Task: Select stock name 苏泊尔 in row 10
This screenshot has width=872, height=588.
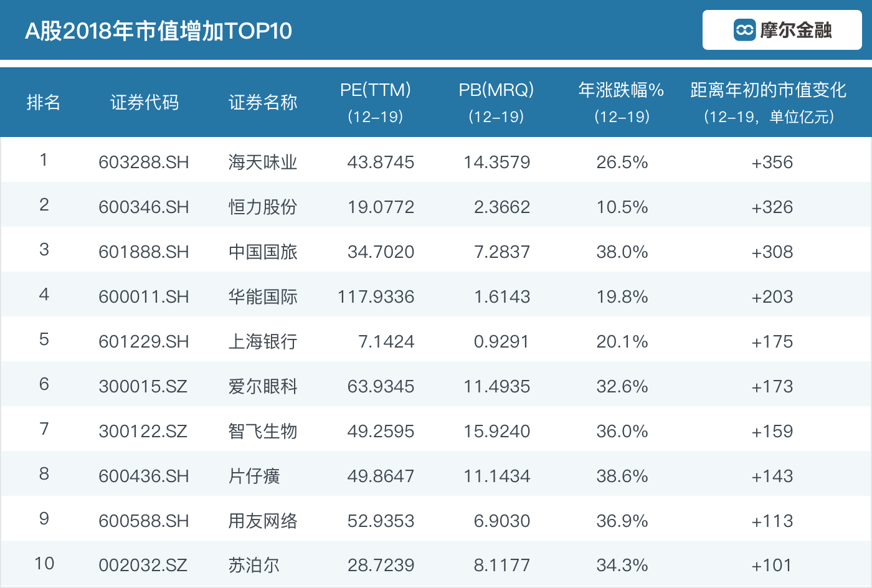Action: (254, 566)
